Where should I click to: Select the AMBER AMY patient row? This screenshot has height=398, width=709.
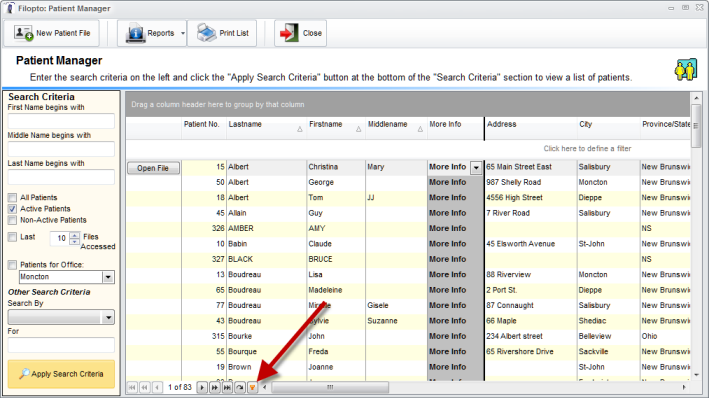408,228
